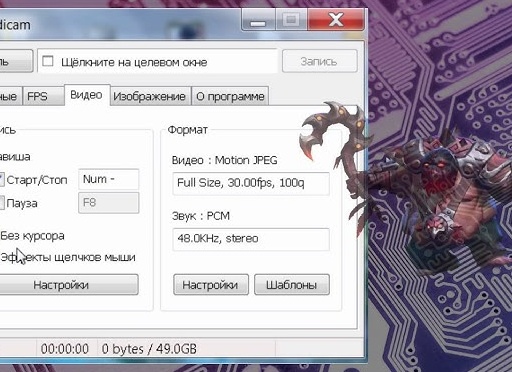The image size is (512, 372).
Task: Click the 0 bytes / 49.0GB status text
Action: point(149,349)
